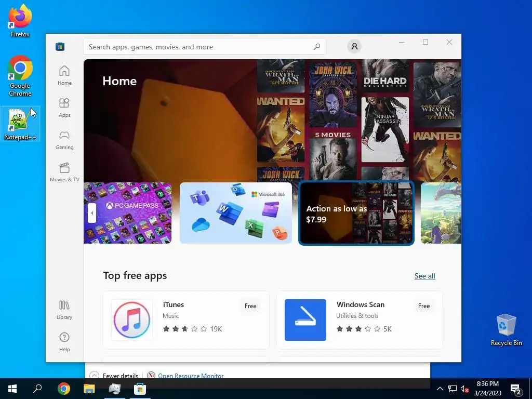The height and width of the screenshot is (399, 532).
Task: Open the Home section in Store sidebar
Action: (x=64, y=75)
